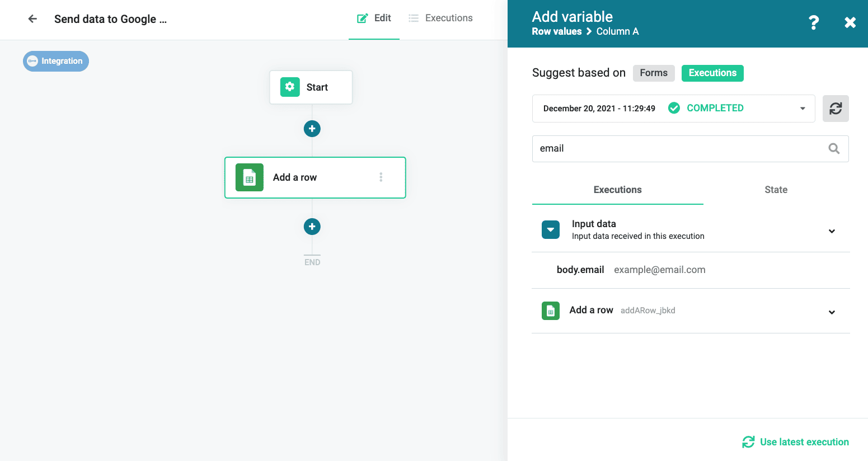Open the three-dot menu on Add a row
Screen dimensions: 868x461
pyautogui.click(x=381, y=177)
